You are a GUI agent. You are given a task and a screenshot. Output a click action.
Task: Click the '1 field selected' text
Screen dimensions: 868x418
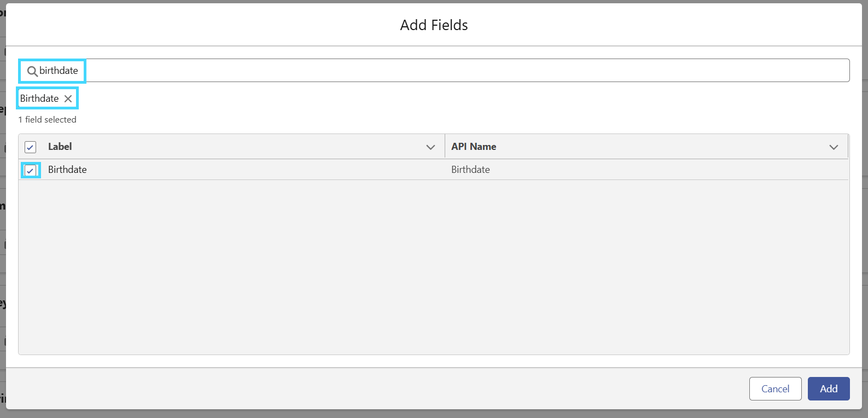pos(47,119)
